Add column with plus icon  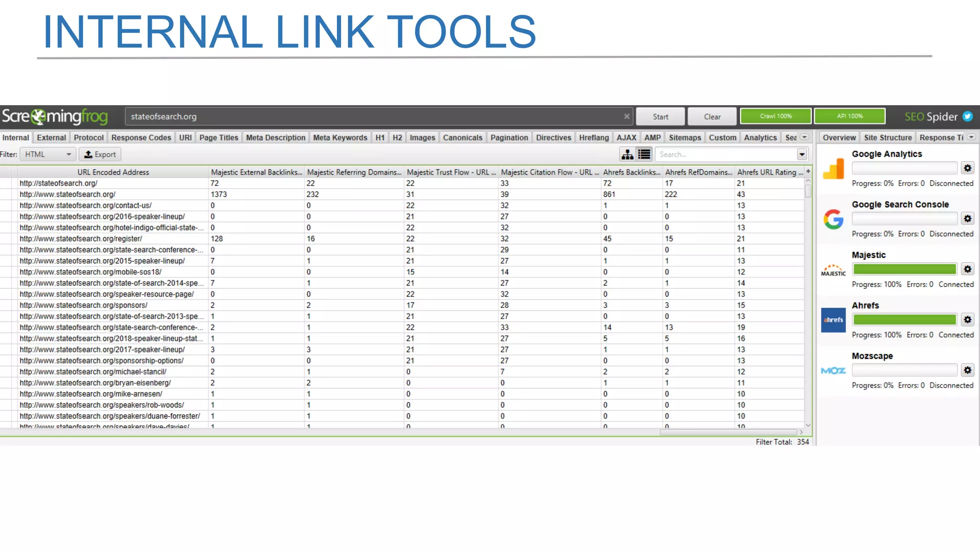point(808,171)
